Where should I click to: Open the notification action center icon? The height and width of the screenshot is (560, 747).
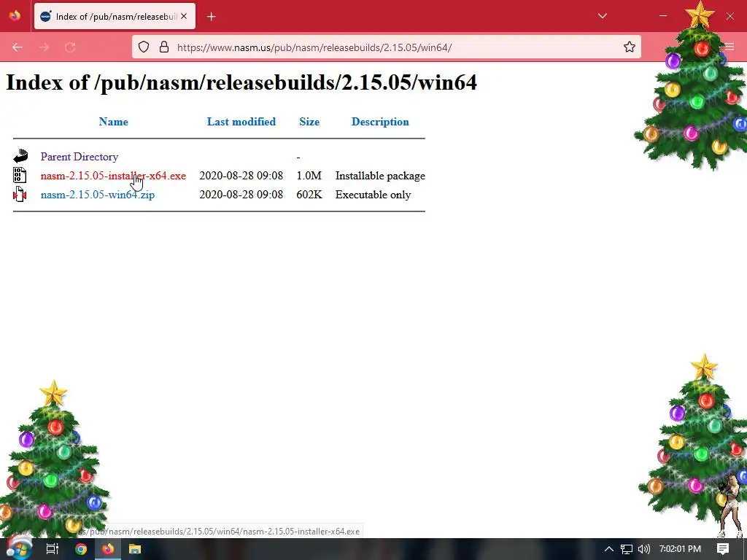[723, 549]
